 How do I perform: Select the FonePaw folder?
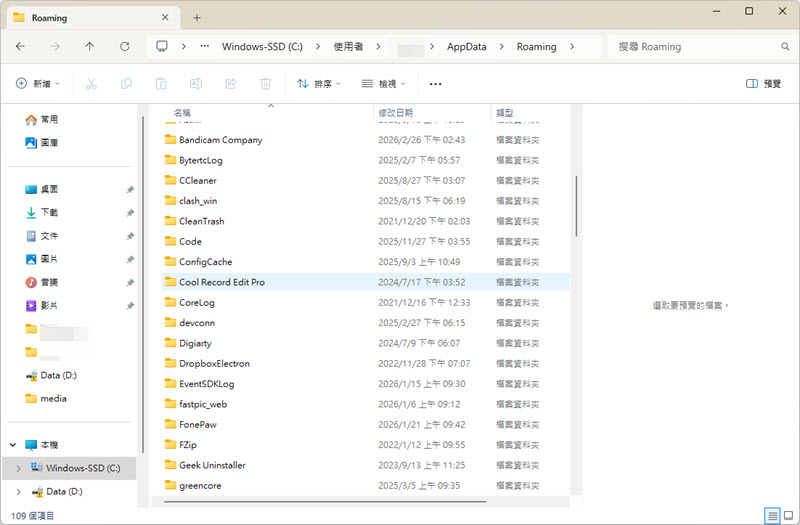click(366, 424)
